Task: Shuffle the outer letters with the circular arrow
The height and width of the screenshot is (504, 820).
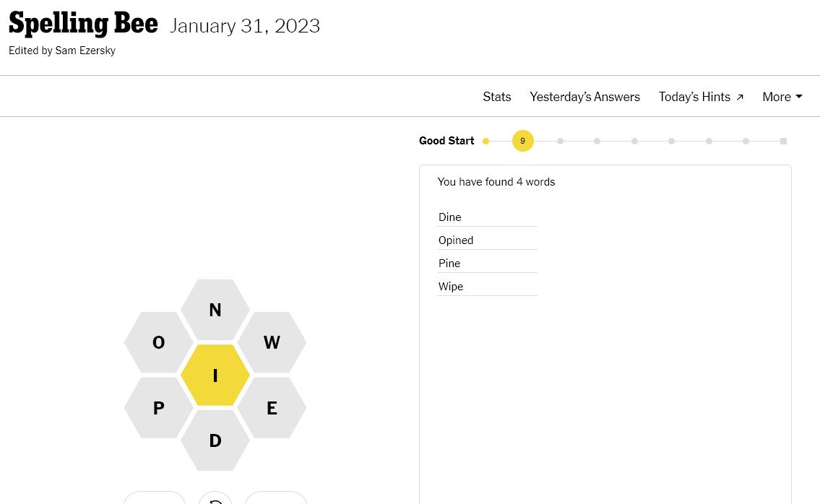Action: click(215, 500)
